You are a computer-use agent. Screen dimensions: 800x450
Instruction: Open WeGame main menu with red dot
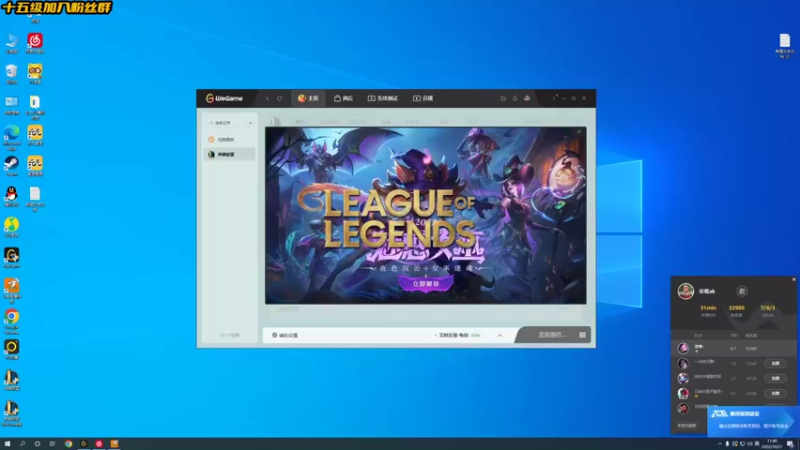tap(554, 97)
